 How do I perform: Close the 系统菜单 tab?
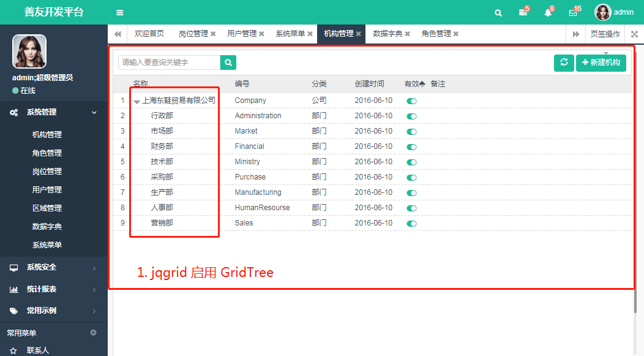coord(310,34)
